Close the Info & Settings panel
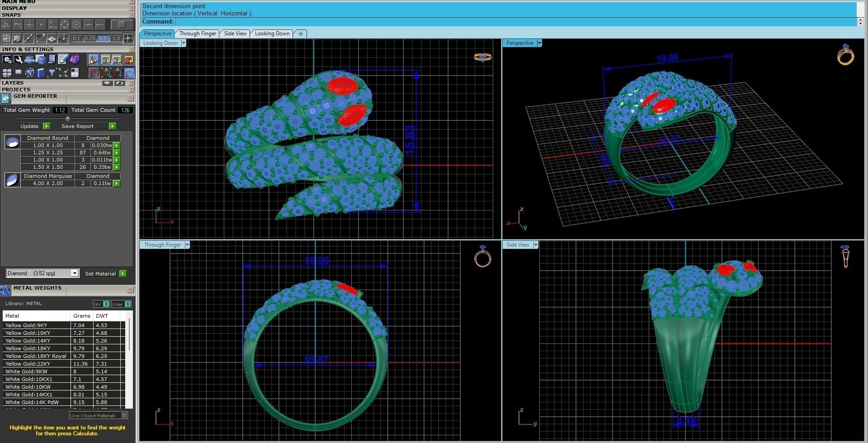 click(132, 49)
